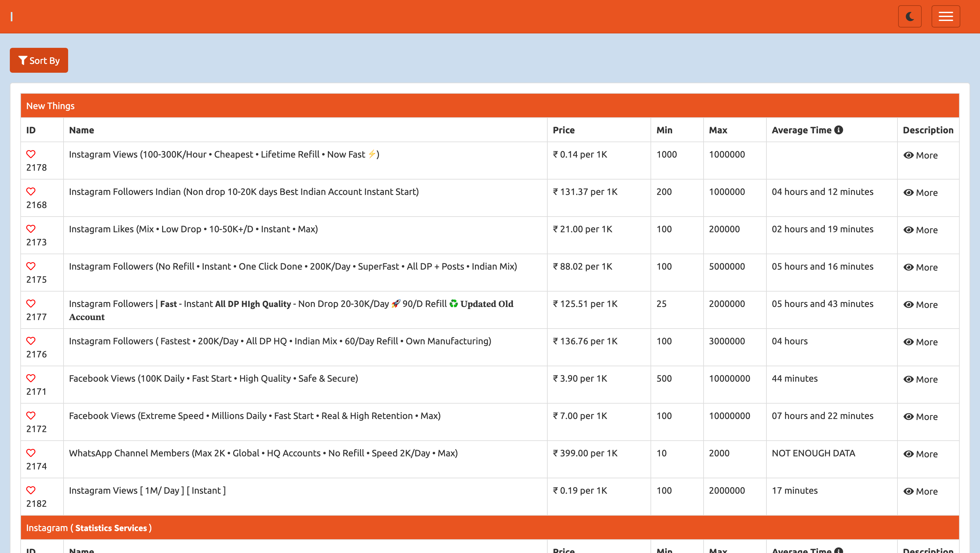Viewport: 980px width, 553px height.
Task: Open the Sort By filter dropdown
Action: tap(39, 61)
